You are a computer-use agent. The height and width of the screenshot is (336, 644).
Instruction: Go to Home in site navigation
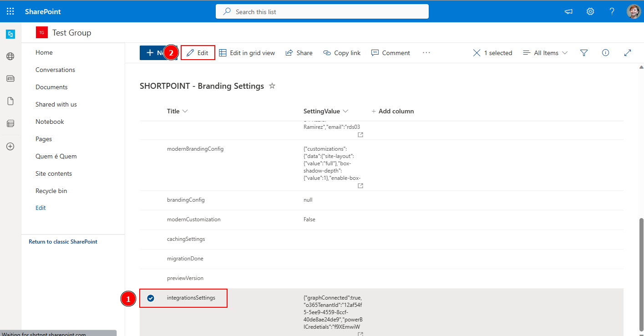(x=44, y=52)
